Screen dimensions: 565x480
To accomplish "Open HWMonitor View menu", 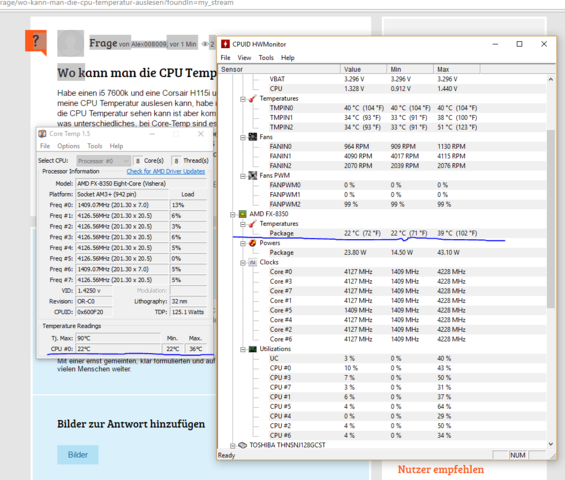I will 244,58.
